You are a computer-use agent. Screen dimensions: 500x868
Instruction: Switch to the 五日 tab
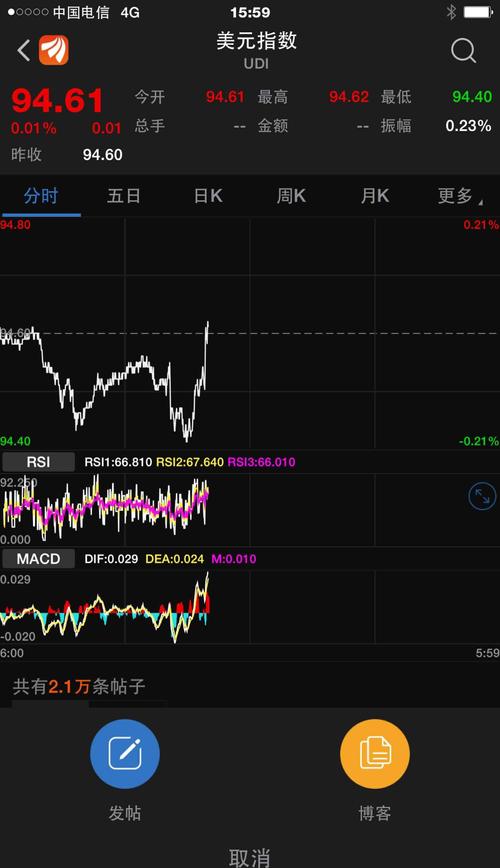(x=123, y=195)
